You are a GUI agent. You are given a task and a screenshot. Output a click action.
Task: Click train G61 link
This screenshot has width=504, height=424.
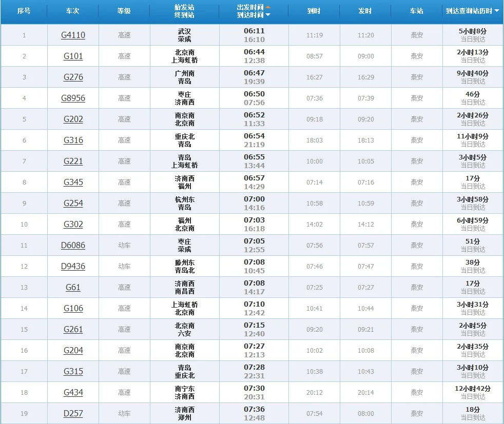tap(73, 287)
